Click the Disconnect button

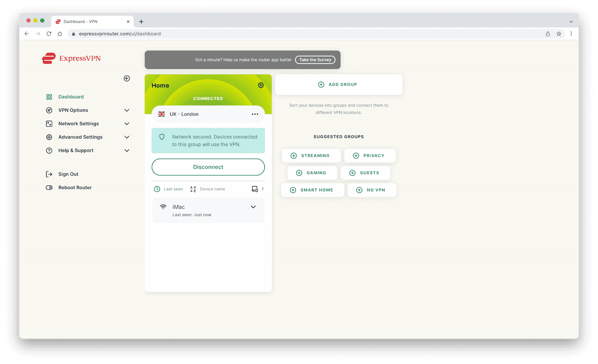point(208,167)
